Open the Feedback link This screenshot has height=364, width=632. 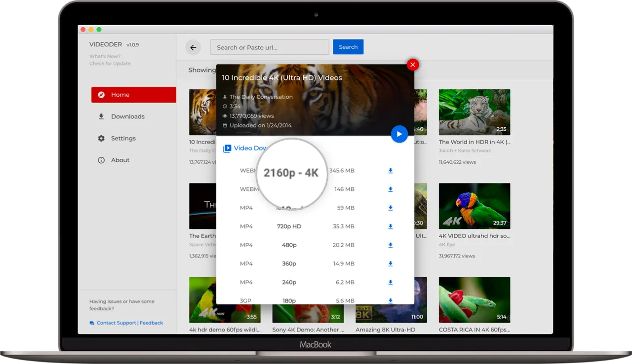(151, 323)
